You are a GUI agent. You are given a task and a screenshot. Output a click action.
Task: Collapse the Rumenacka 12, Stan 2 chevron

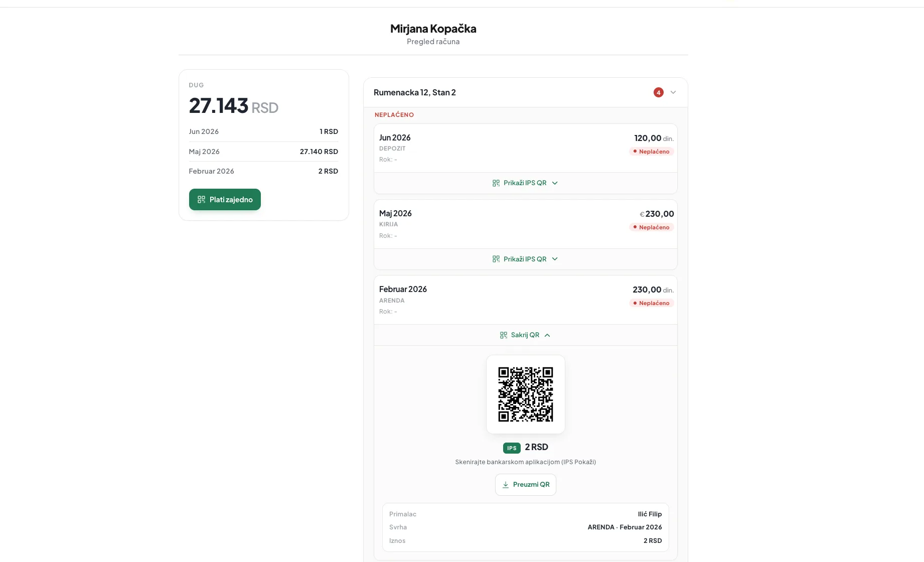click(673, 92)
